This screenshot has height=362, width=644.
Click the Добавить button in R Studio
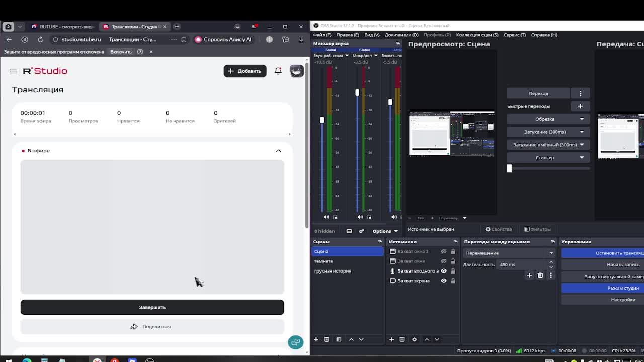coord(245,71)
